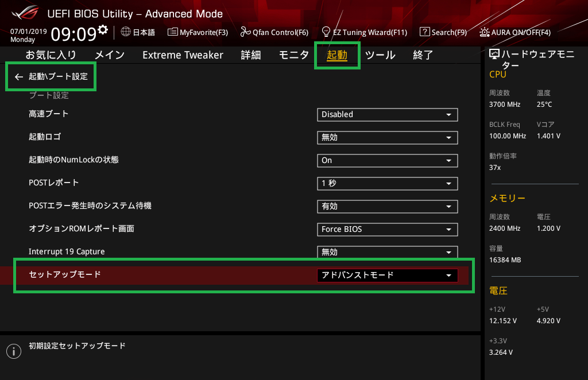Go to the お気に入り tab
Viewport: 588px width, 380px height.
(51, 55)
